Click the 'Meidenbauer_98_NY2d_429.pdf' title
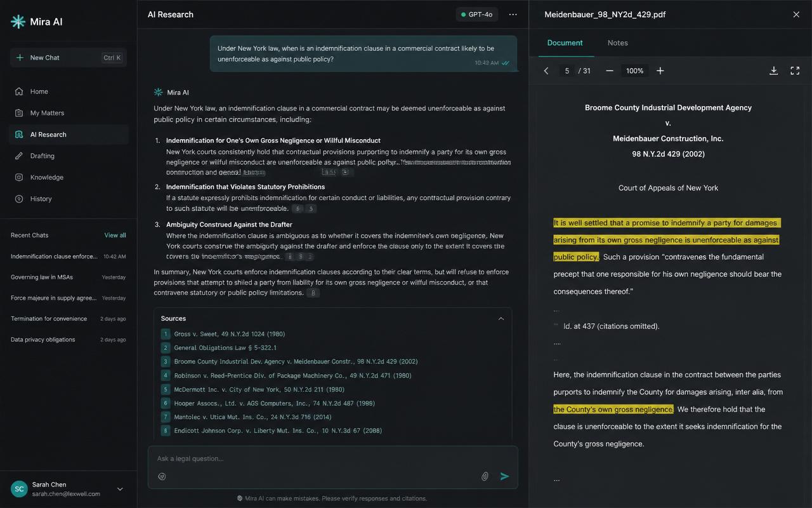 pyautogui.click(x=605, y=15)
